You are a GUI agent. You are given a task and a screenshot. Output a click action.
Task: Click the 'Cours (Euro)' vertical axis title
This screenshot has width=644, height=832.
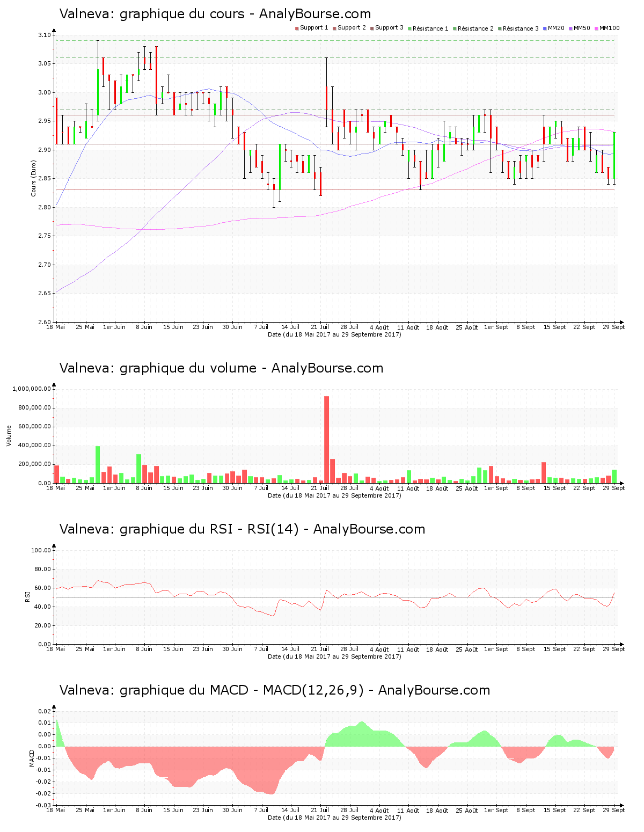point(33,178)
